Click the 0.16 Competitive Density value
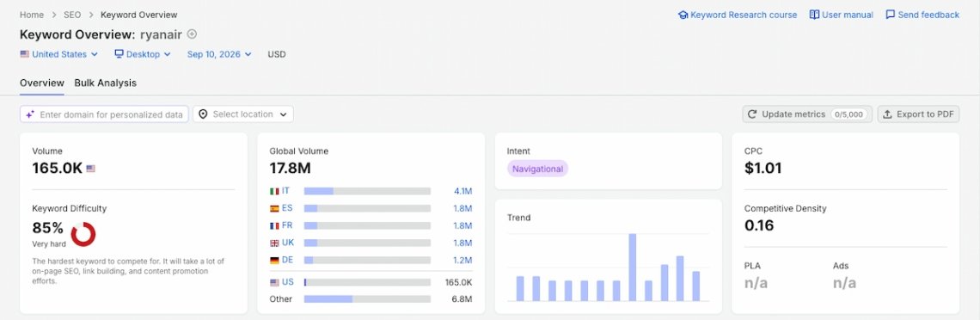Image resolution: width=980 pixels, height=320 pixels. tap(759, 225)
